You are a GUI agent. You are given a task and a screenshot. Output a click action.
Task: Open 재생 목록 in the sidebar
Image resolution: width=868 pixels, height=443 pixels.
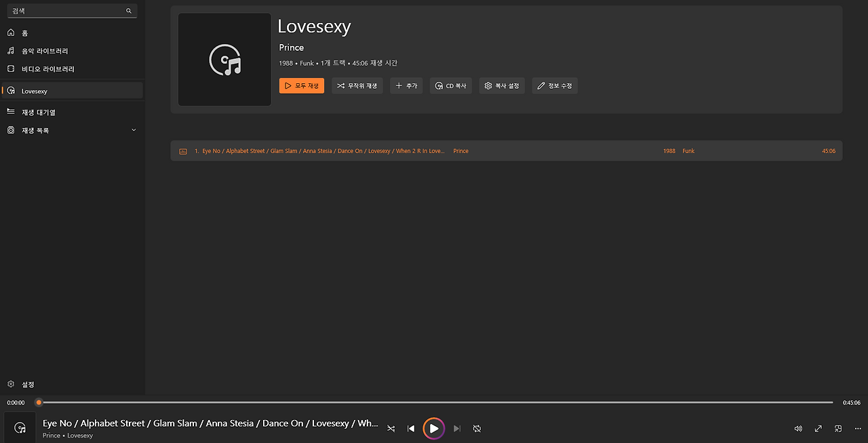click(73, 130)
